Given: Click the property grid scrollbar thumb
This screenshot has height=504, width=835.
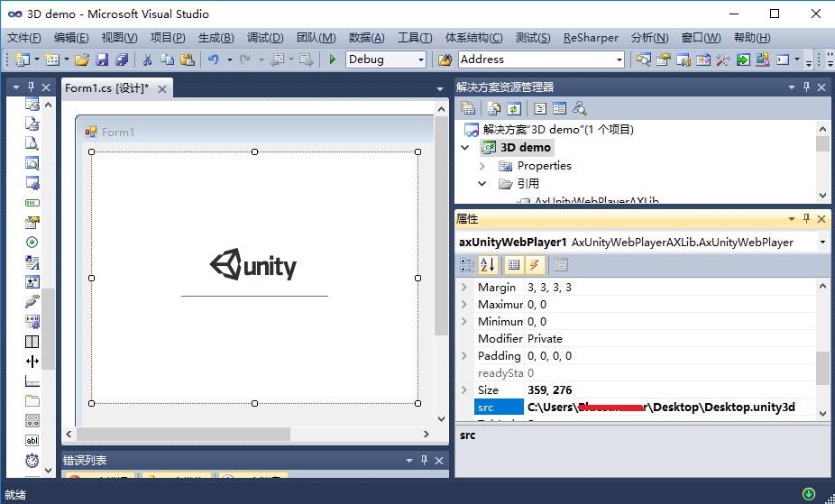Looking at the screenshot, I should click(x=822, y=367).
